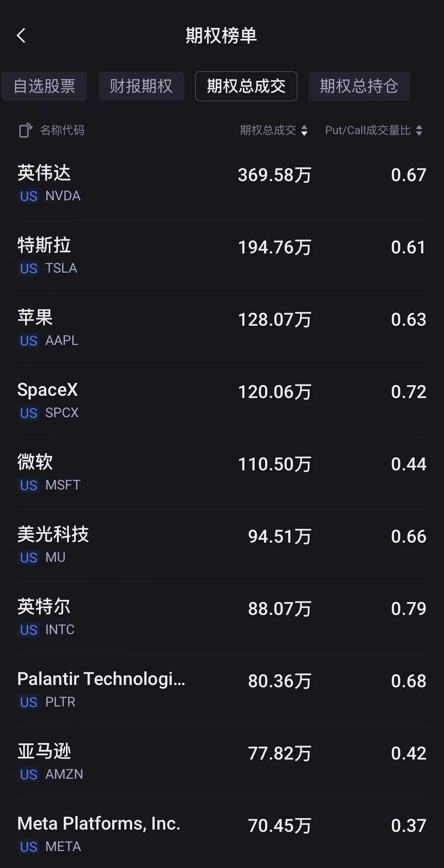Tap the 亚马逊 AMZN entry

coord(222,763)
